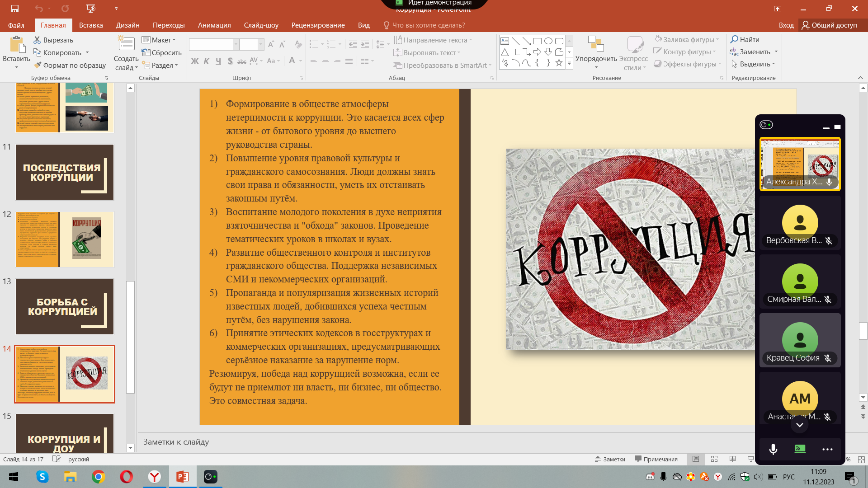Click Slide Sorter view icon in status bar
Screen dimensions: 868x488
coord(714,459)
